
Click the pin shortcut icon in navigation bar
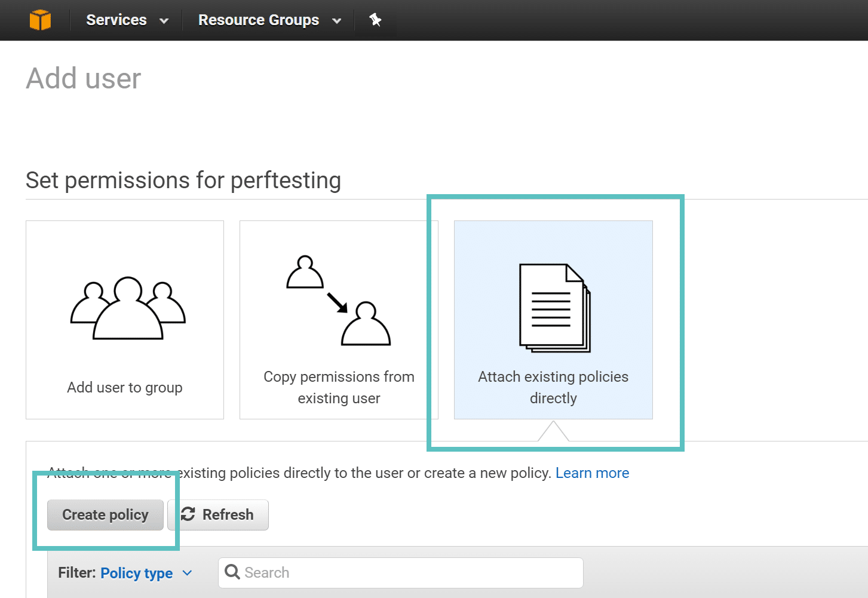click(x=375, y=20)
